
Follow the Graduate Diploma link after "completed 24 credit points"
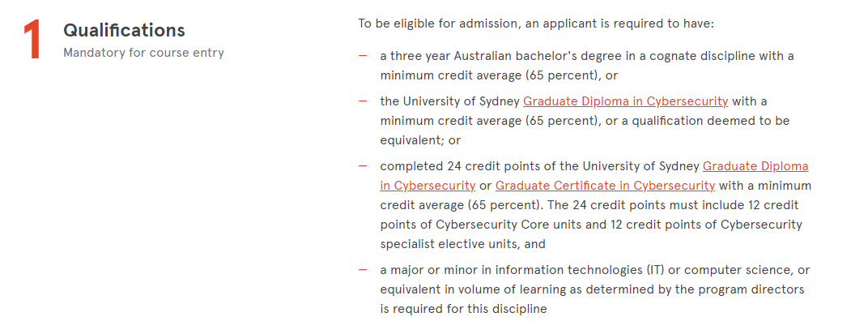(594, 176)
